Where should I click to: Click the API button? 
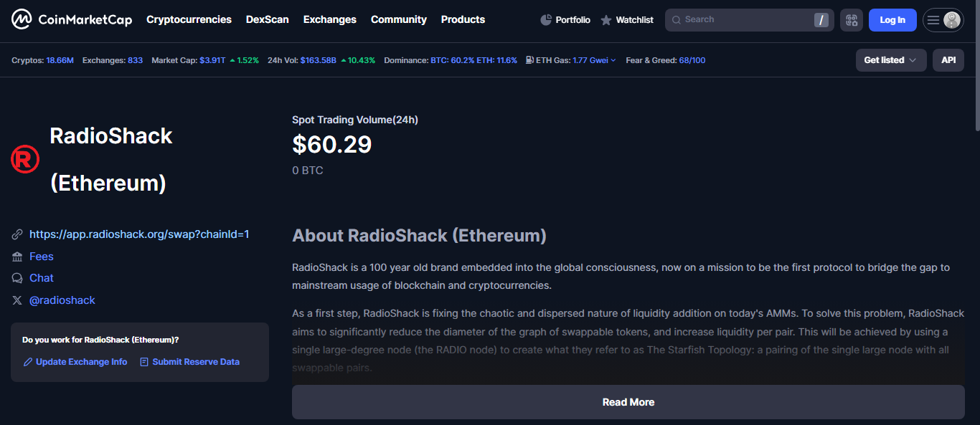[948, 60]
